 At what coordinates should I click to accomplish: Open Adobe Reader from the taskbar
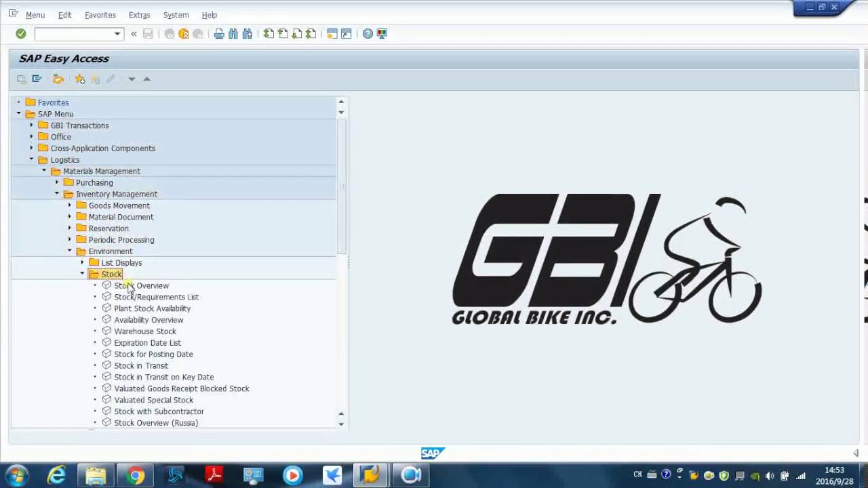coord(214,475)
